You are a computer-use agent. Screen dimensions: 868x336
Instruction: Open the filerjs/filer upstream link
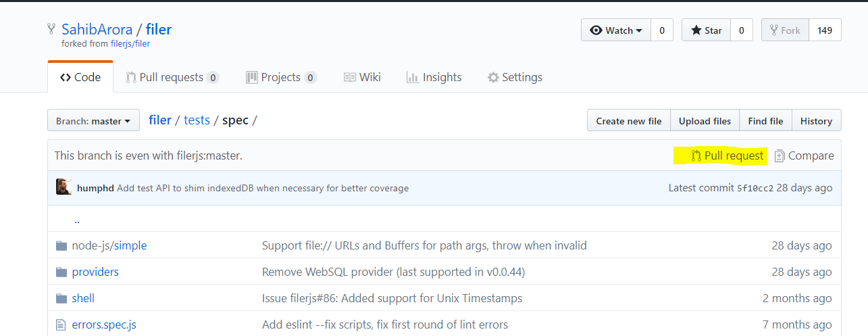pyautogui.click(x=130, y=44)
